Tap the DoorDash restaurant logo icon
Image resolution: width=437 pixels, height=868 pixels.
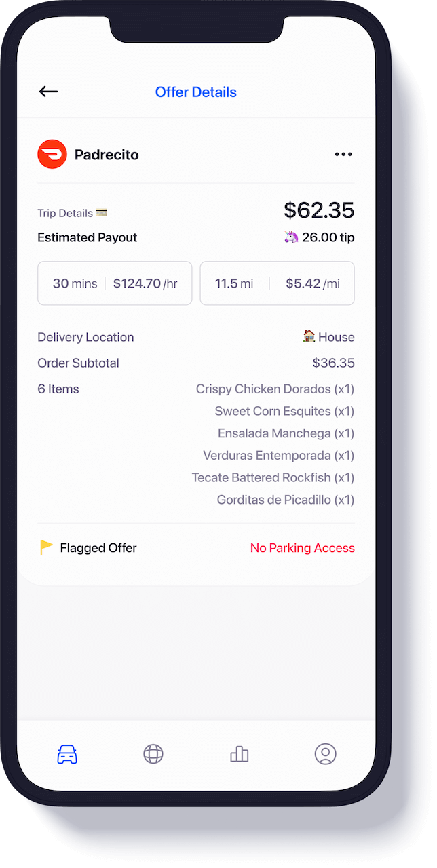52,154
